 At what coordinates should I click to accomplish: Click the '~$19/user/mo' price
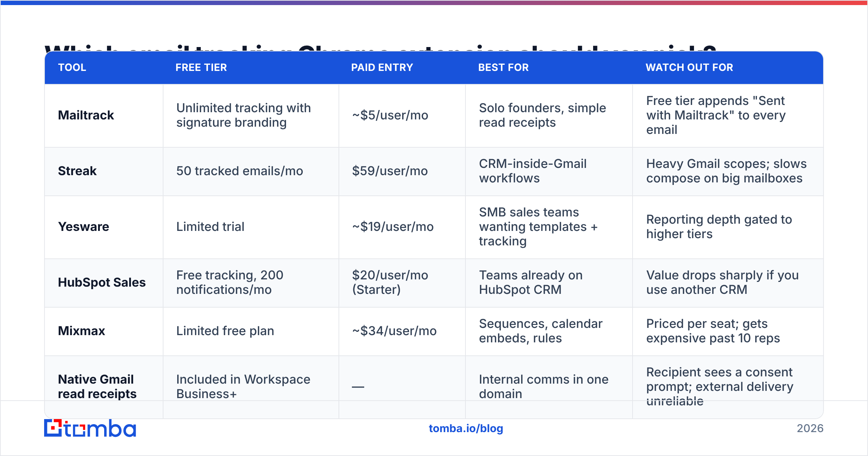(393, 227)
